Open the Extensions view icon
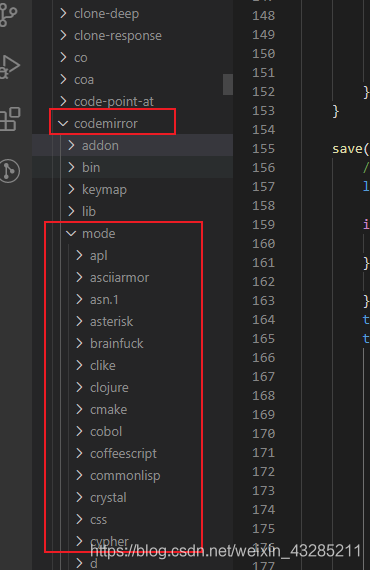The width and height of the screenshot is (370, 570). point(10,119)
